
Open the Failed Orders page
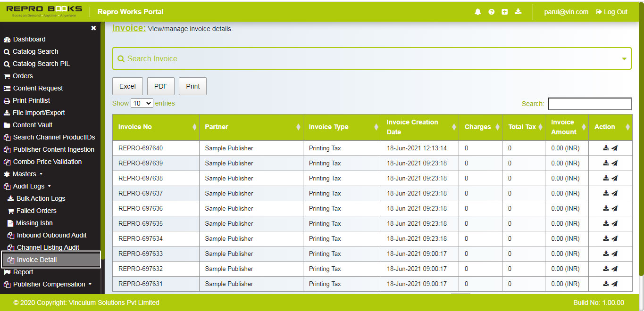(37, 211)
